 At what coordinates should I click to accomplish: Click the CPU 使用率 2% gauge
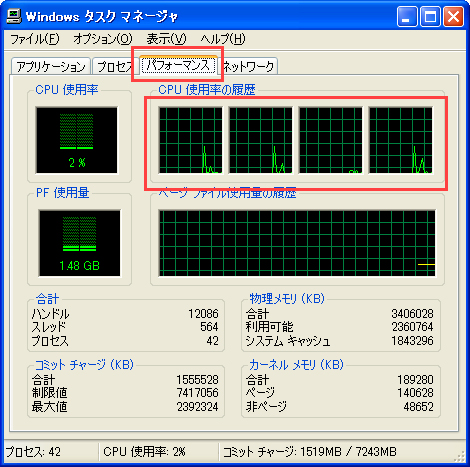77,140
